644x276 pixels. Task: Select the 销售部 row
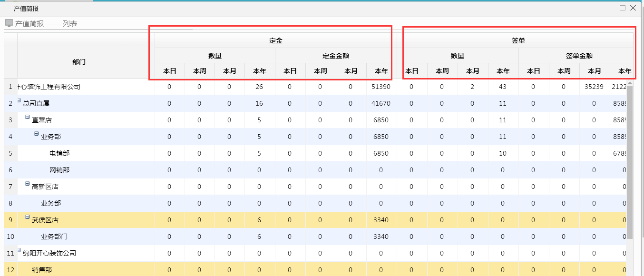42,270
